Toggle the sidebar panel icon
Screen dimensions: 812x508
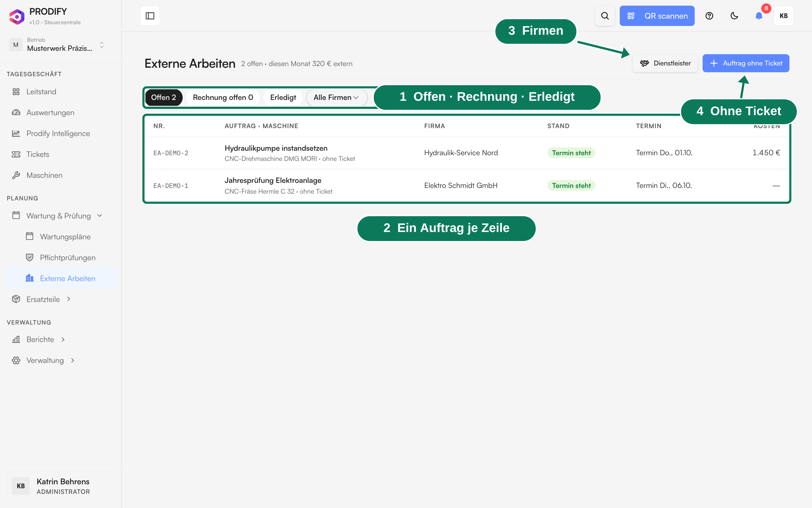click(x=150, y=16)
